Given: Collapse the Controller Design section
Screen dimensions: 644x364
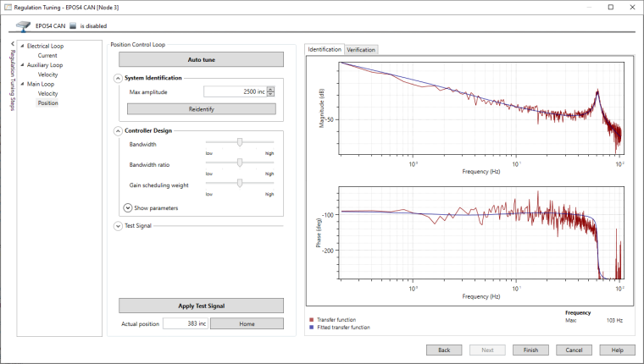Looking at the screenshot, I should [118, 131].
